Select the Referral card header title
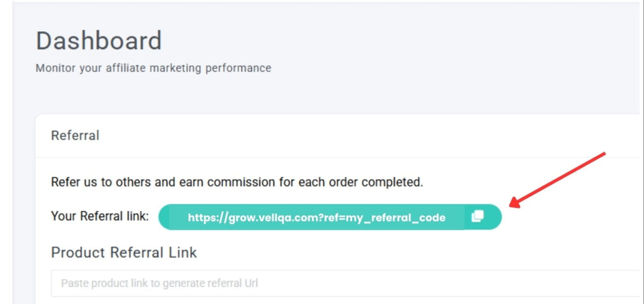Viewport: 644px width, 304px height. pos(75,136)
